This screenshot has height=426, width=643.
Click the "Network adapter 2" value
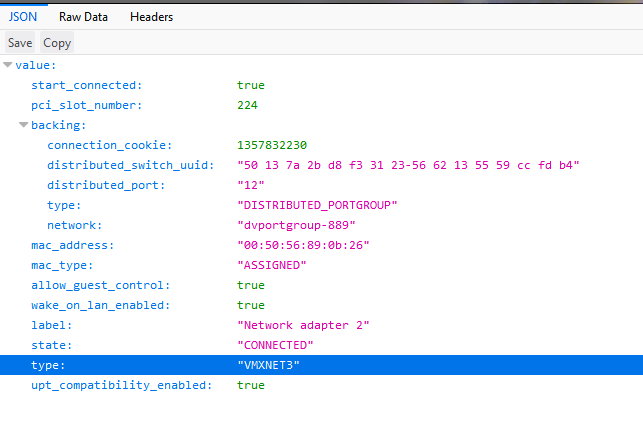pyautogui.click(x=303, y=325)
